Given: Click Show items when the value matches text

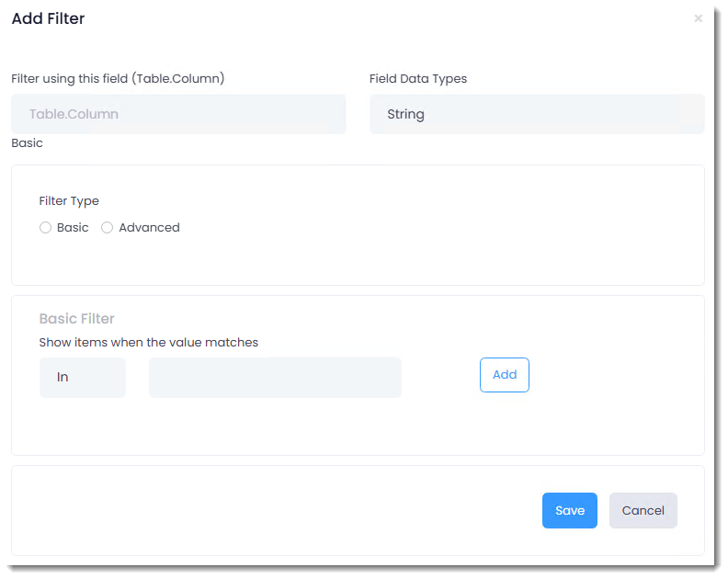Looking at the screenshot, I should coord(148,343).
